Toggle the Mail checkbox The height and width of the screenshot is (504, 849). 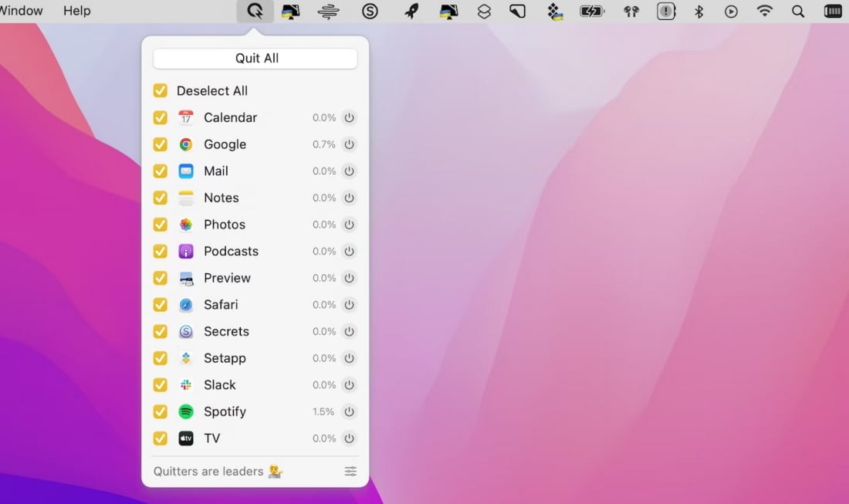(161, 171)
